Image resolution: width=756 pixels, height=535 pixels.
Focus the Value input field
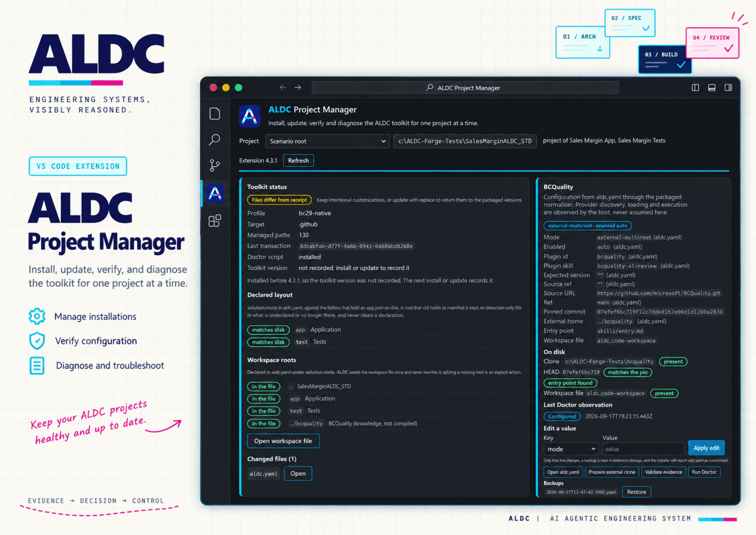[x=643, y=449]
